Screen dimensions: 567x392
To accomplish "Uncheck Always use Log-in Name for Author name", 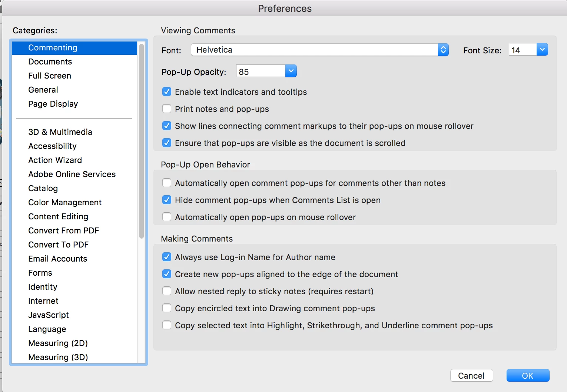I will coord(167,257).
